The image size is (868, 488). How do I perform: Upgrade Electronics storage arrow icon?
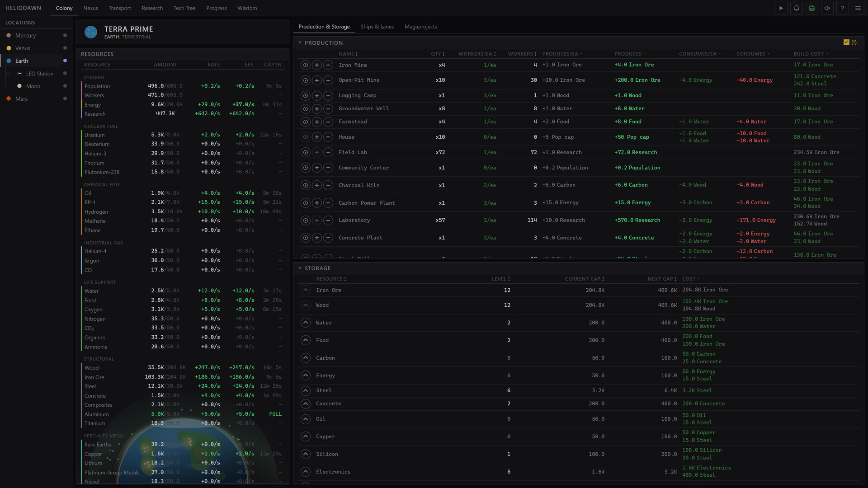coord(306,472)
